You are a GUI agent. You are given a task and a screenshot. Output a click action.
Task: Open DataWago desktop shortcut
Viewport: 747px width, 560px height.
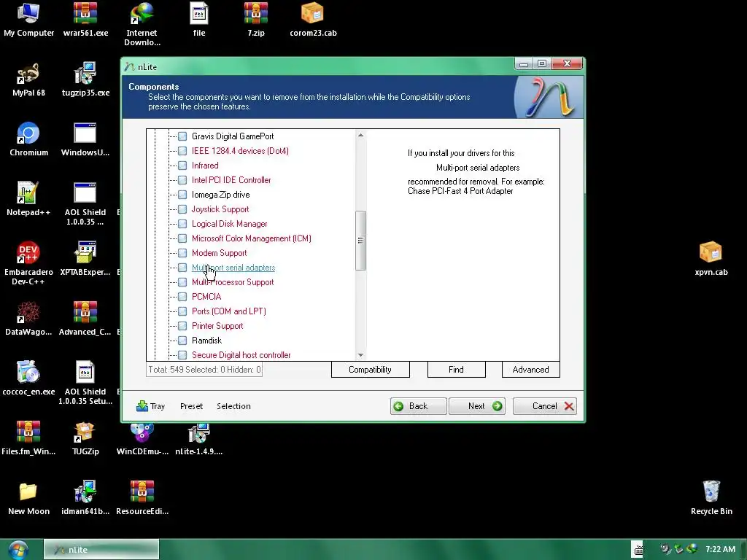(28, 319)
